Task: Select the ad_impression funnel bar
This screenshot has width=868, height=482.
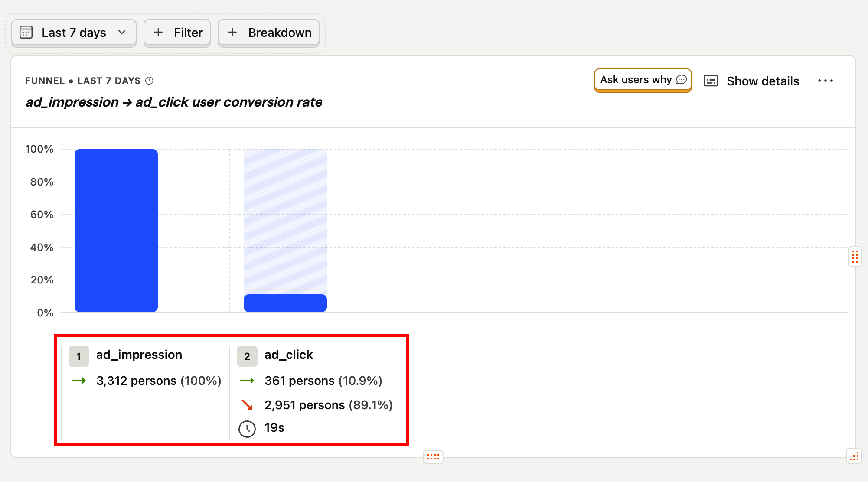Action: [116, 230]
